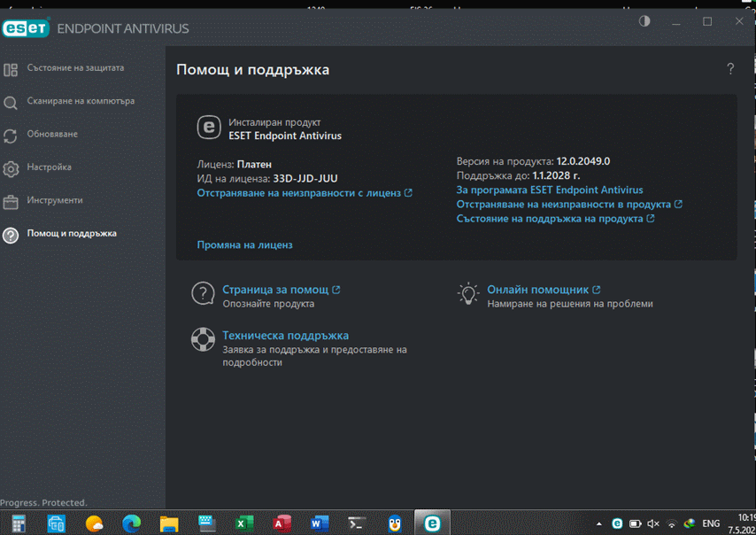Image resolution: width=756 pixels, height=535 pixels.
Task: Click the ENG language indicator
Action: (711, 523)
